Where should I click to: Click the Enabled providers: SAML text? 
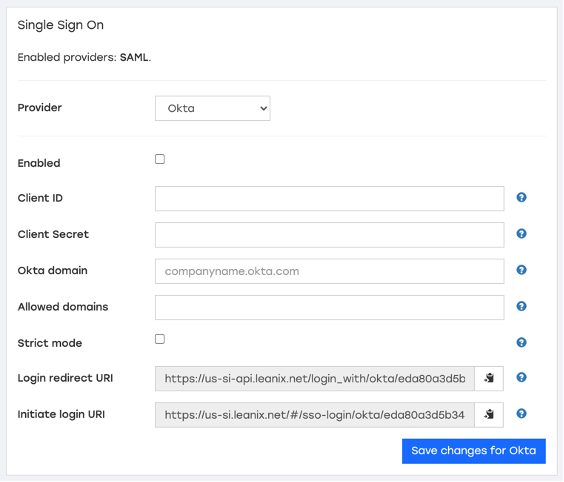click(84, 58)
